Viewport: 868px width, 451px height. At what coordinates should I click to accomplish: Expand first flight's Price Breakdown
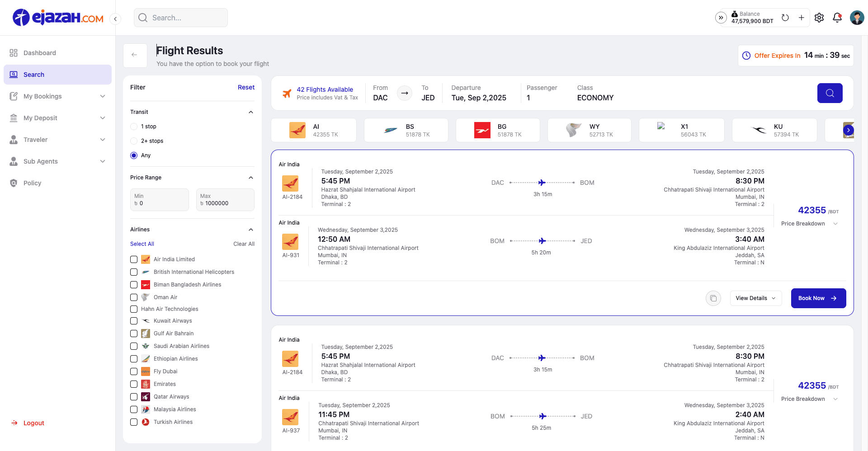click(x=809, y=224)
